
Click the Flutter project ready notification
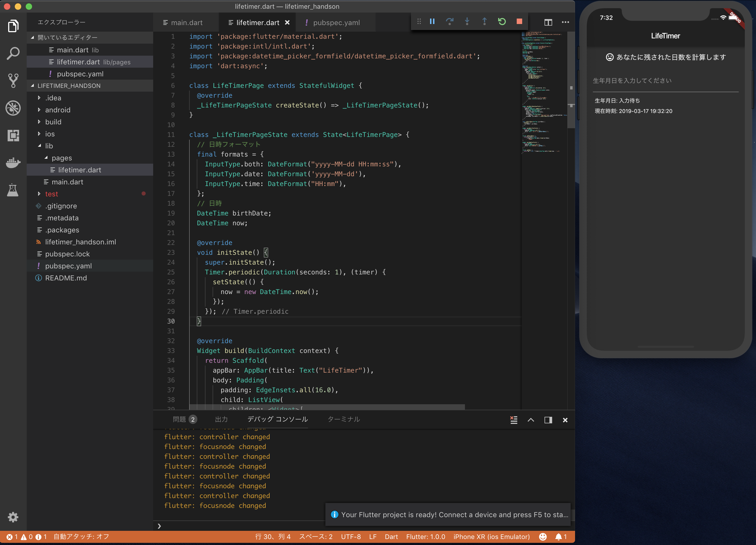pyautogui.click(x=448, y=515)
